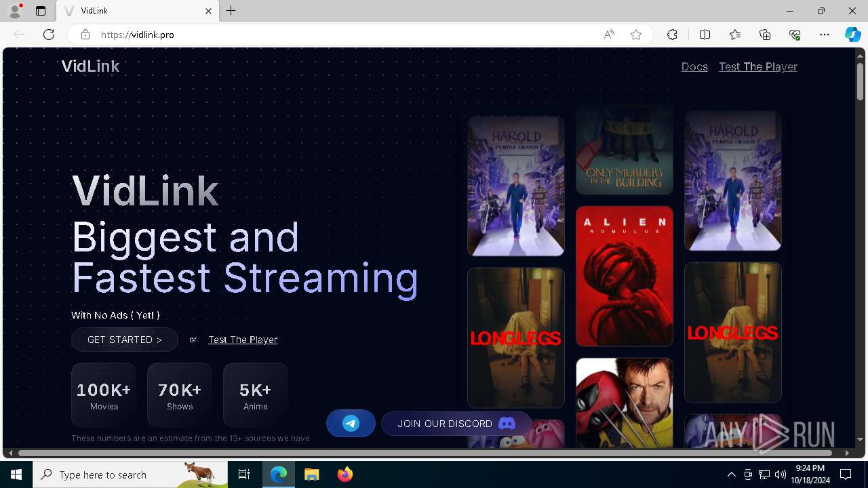Open the Copilot sidebar icon

click(852, 35)
